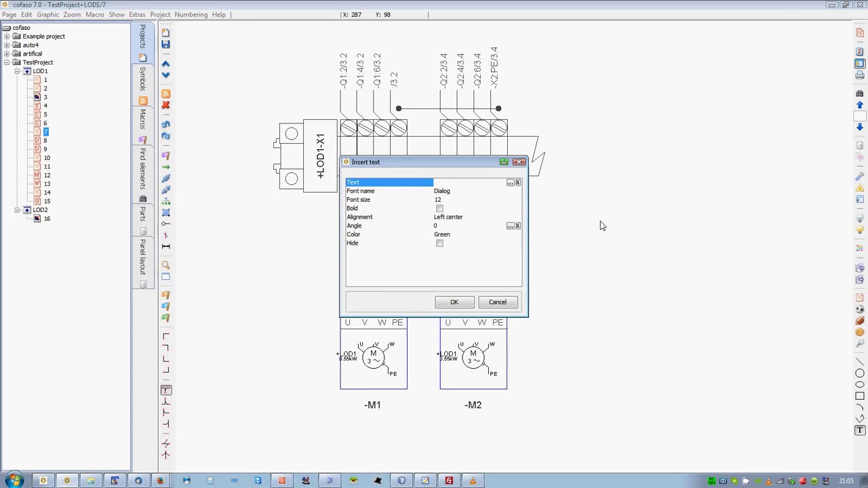Enable the Bold checkbox
Screen dimensions: 868x488
point(439,209)
